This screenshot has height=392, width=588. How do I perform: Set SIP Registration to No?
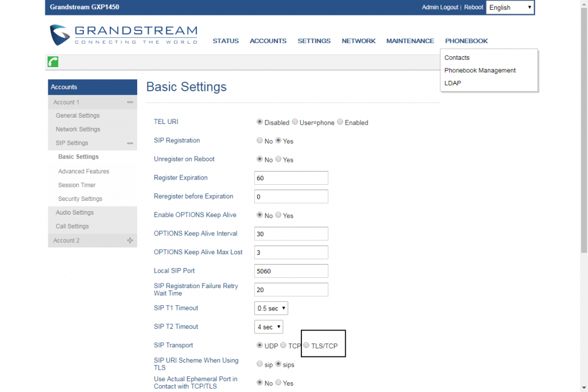point(260,141)
